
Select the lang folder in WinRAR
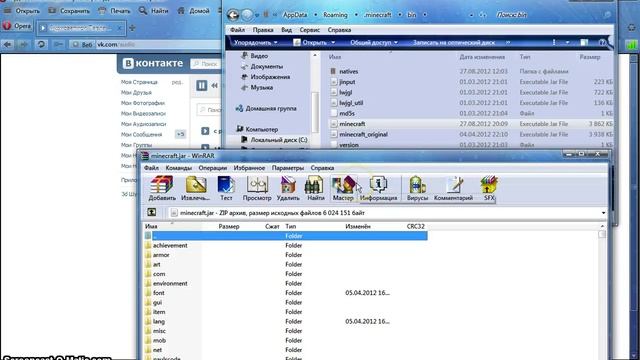(x=158, y=321)
